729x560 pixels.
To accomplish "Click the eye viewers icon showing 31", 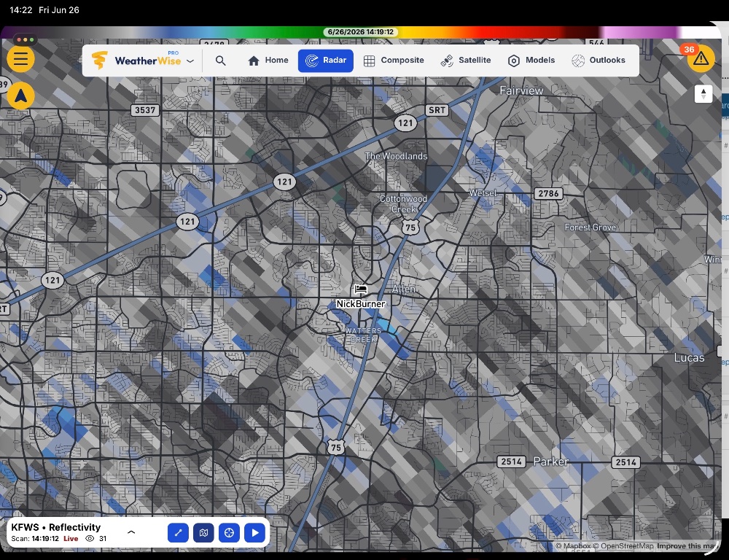I will coord(90,539).
